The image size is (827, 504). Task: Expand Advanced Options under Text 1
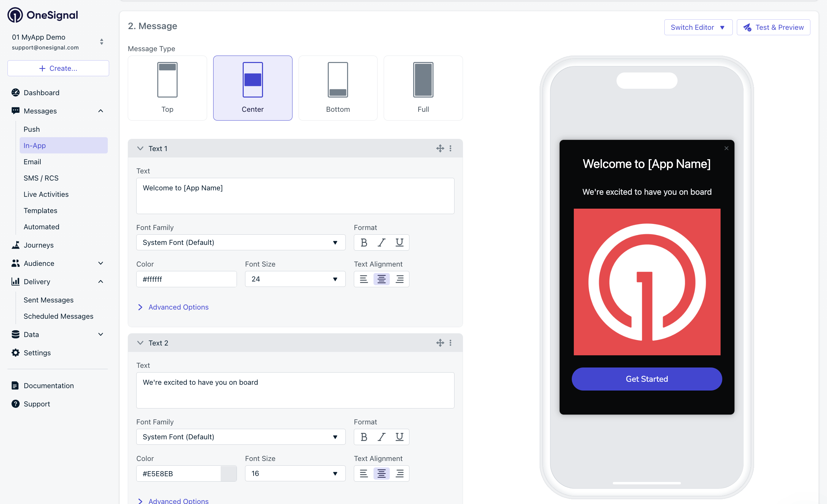[x=178, y=307]
